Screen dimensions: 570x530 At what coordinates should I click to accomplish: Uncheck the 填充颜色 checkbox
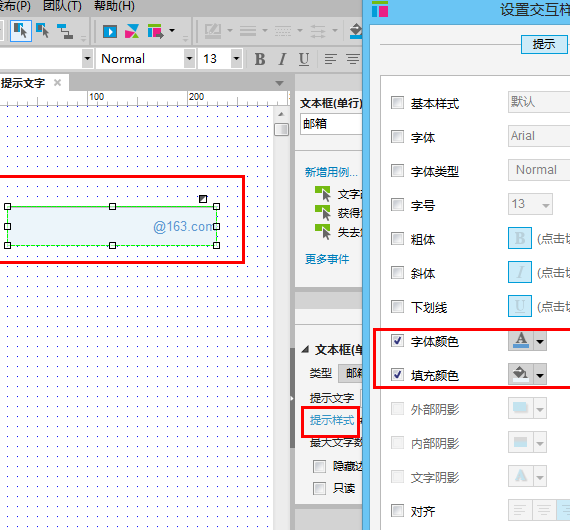397,374
